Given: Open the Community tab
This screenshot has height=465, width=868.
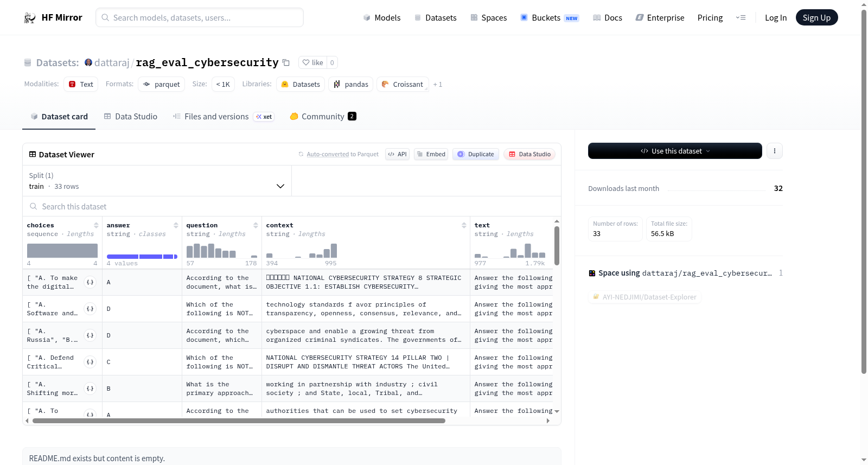Looking at the screenshot, I should 323,116.
